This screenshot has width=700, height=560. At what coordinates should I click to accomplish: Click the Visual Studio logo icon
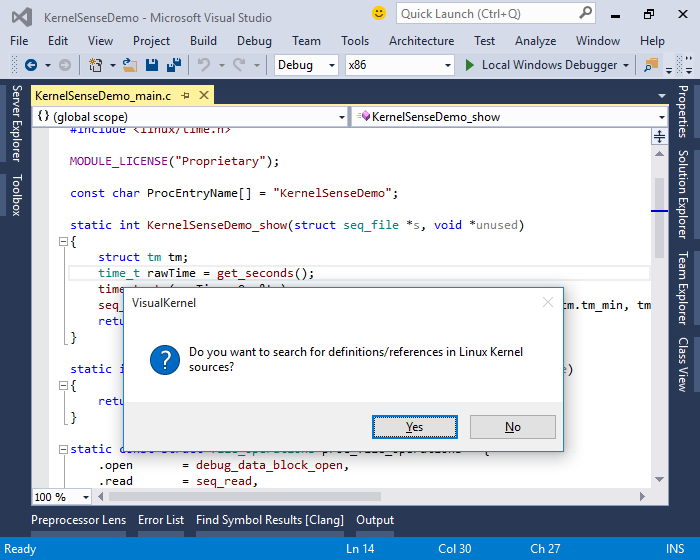pyautogui.click(x=22, y=17)
